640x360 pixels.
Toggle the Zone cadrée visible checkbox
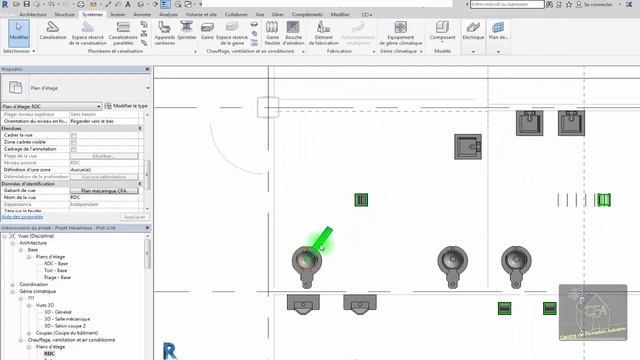pyautogui.click(x=73, y=142)
